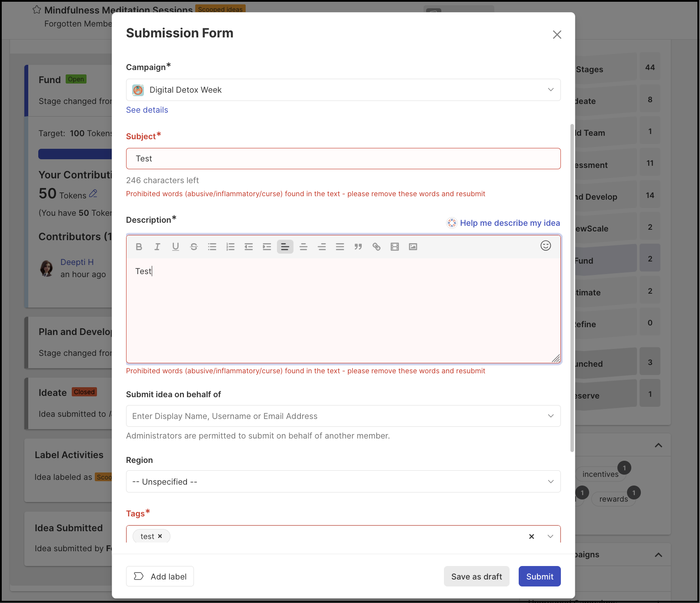The width and height of the screenshot is (700, 603).
Task: Remove the 'test' tag chip
Action: pyautogui.click(x=160, y=536)
